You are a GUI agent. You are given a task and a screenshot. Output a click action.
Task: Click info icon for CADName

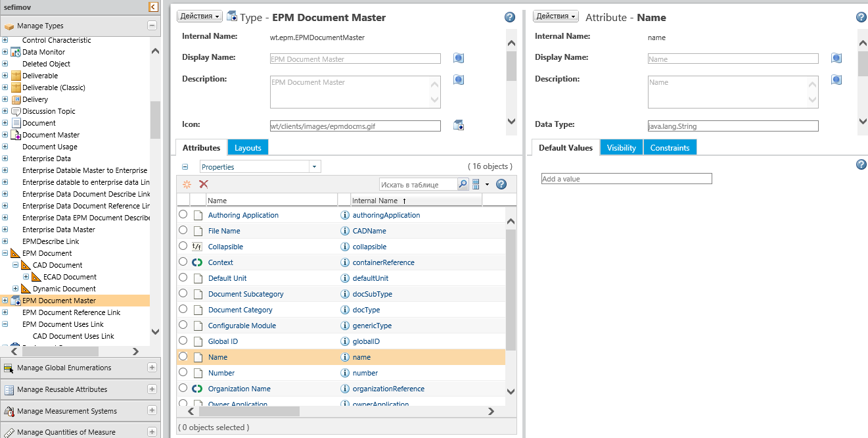(344, 231)
